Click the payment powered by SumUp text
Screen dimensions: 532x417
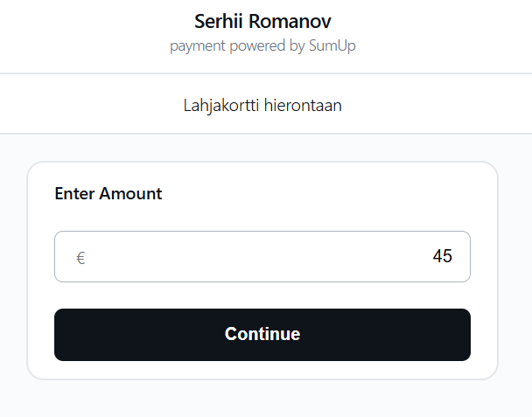(262, 45)
